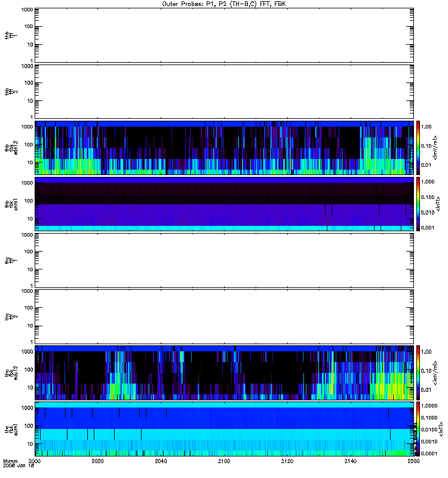Click the "1000" y-tick of the thb fft 1 panel
Viewport: 448px width, 478px height.
click(27, 10)
